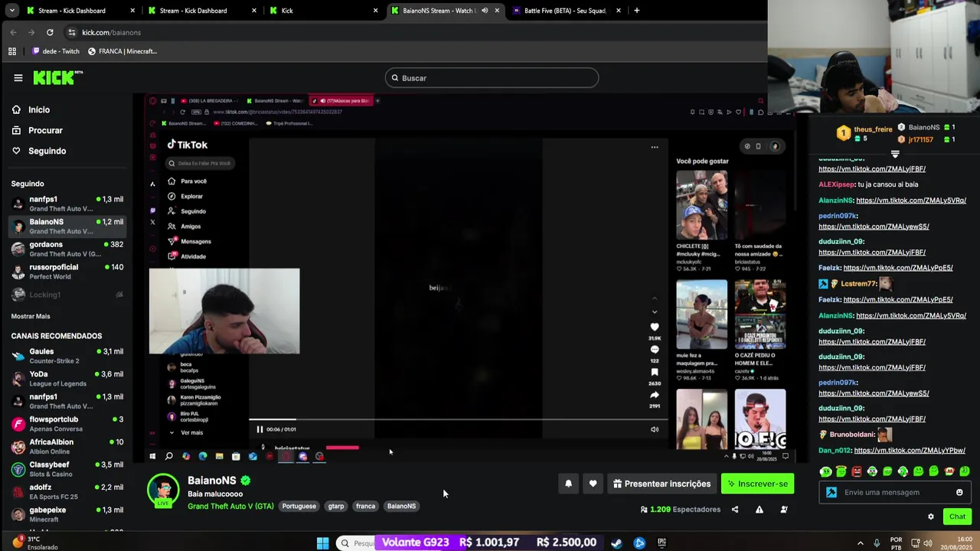Open Grand Theft Auto V (GTA) category link
This screenshot has width=980, height=551.
click(x=230, y=507)
